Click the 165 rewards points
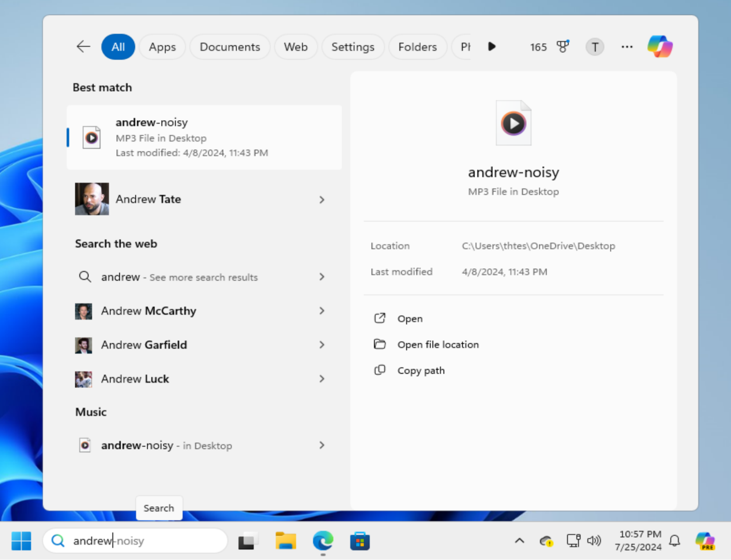This screenshot has height=560, width=731. tap(538, 47)
